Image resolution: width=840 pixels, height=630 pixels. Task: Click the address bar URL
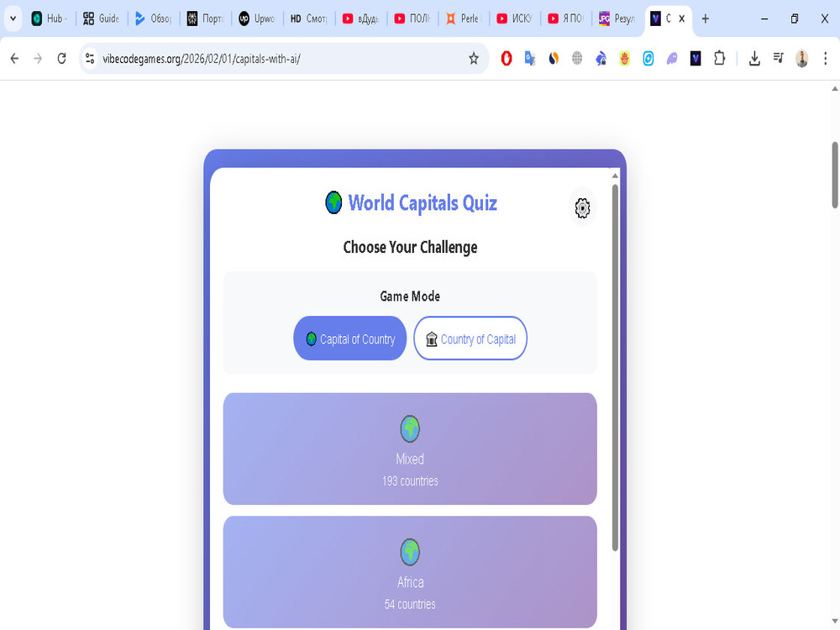pos(202,59)
